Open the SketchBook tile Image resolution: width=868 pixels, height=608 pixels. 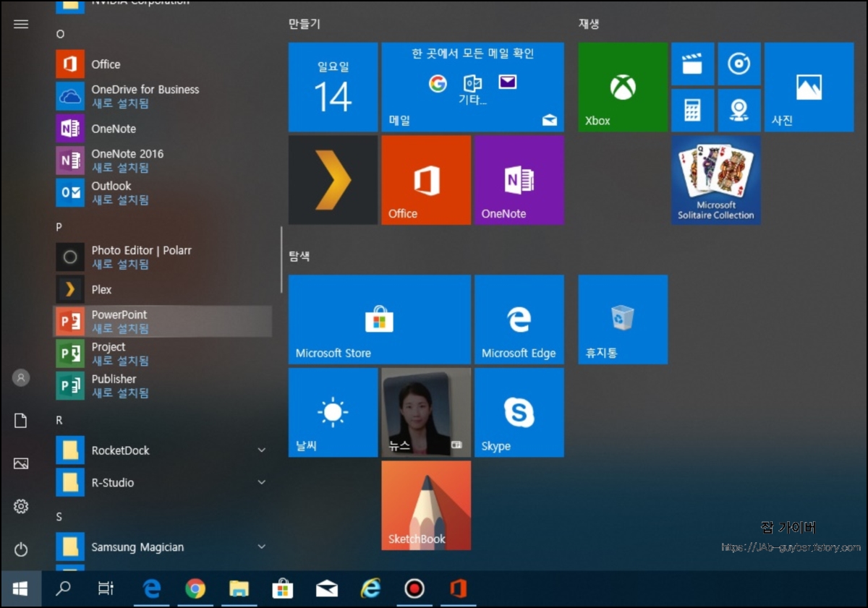coord(426,505)
